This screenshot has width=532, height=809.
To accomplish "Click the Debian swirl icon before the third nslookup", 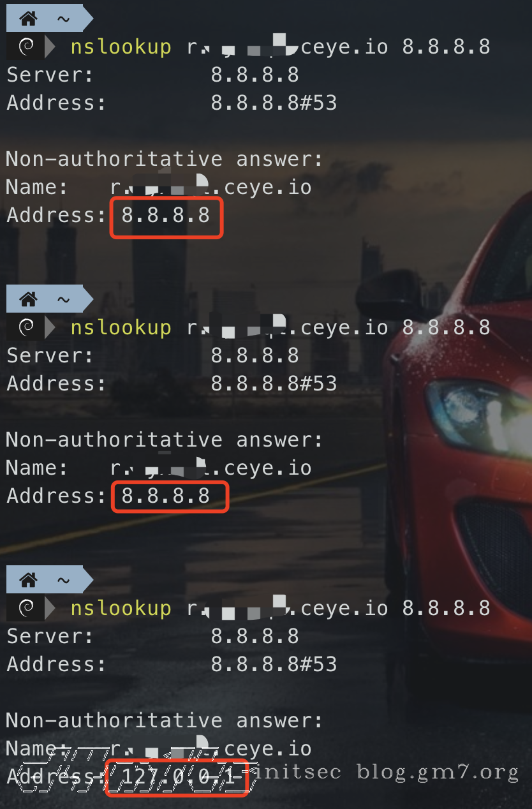I will [27, 608].
